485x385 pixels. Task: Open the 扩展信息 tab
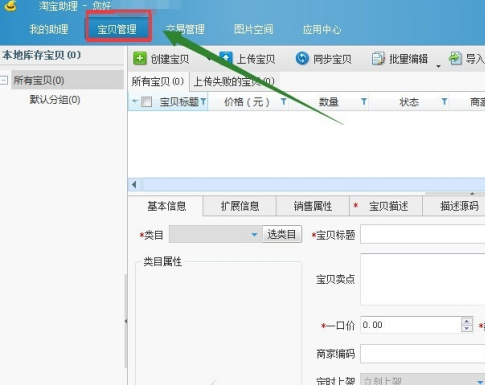(240, 206)
